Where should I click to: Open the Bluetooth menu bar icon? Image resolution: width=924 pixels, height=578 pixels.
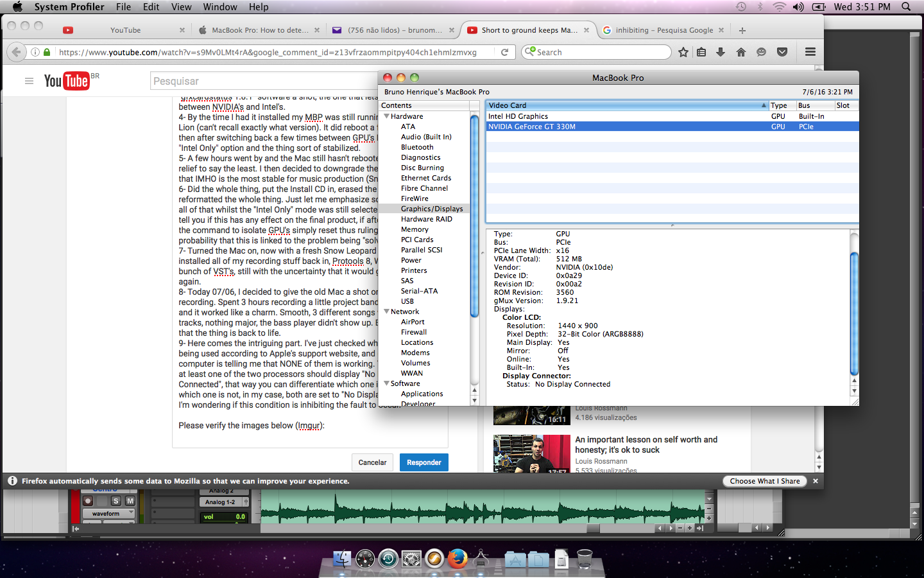click(760, 6)
